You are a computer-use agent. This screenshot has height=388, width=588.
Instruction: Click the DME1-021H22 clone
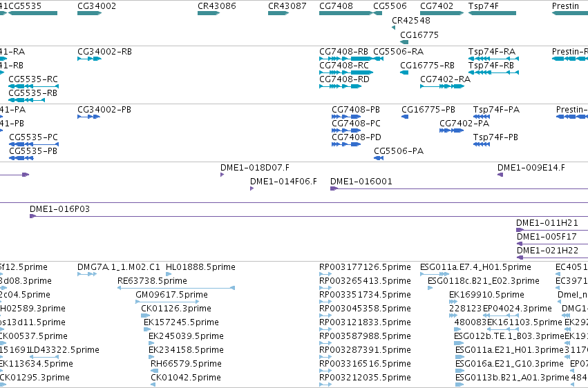click(x=552, y=258)
